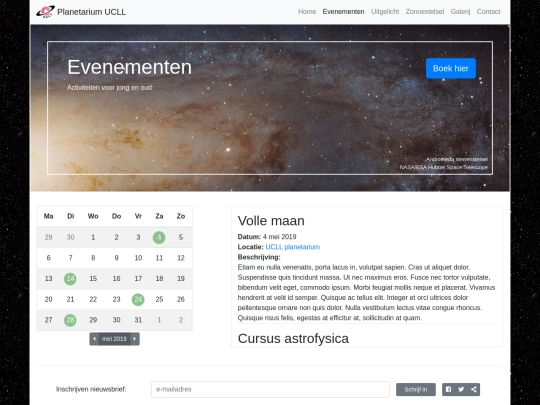Open the Home menu item
Image resolution: width=540 pixels, height=405 pixels.
[307, 12]
